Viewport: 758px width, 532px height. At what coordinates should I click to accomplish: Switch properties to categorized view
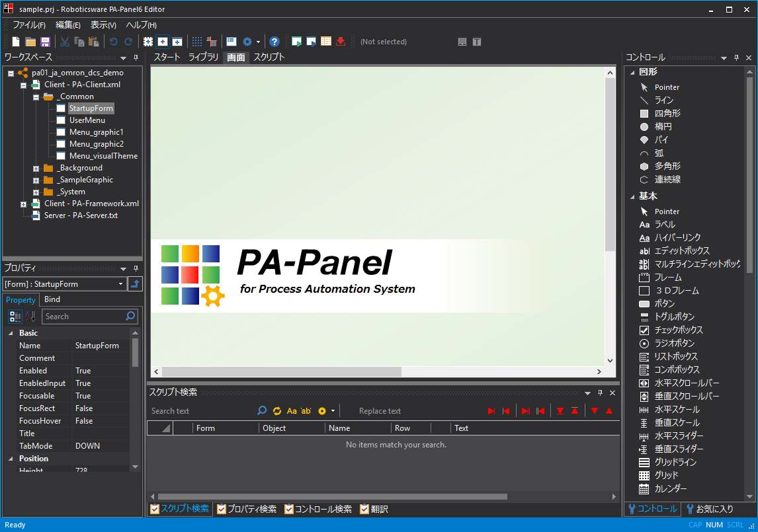tap(15, 317)
